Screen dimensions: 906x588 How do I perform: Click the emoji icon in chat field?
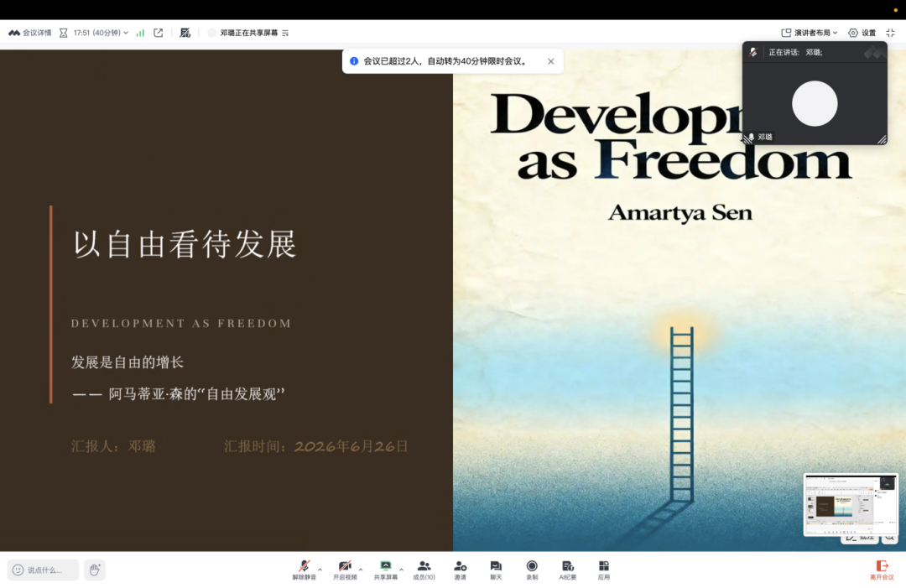click(18, 570)
